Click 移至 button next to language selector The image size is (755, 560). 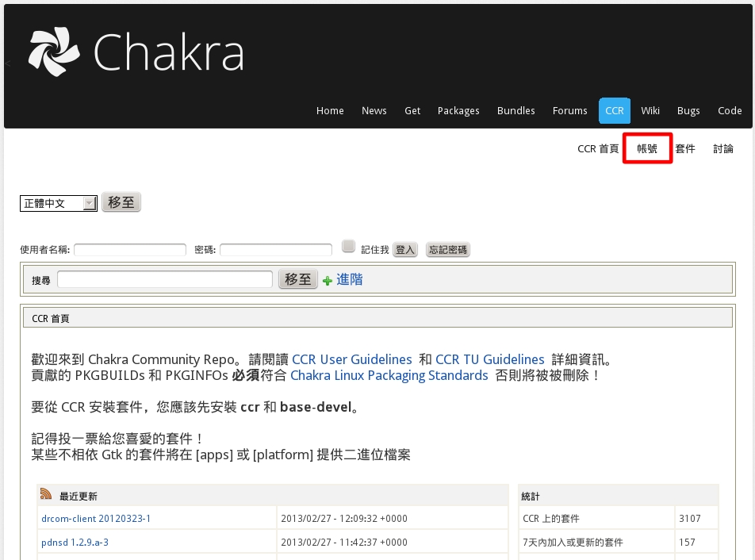(121, 202)
